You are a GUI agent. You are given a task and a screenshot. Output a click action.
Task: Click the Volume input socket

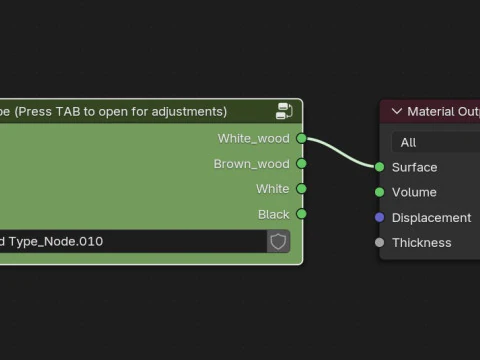tap(379, 192)
